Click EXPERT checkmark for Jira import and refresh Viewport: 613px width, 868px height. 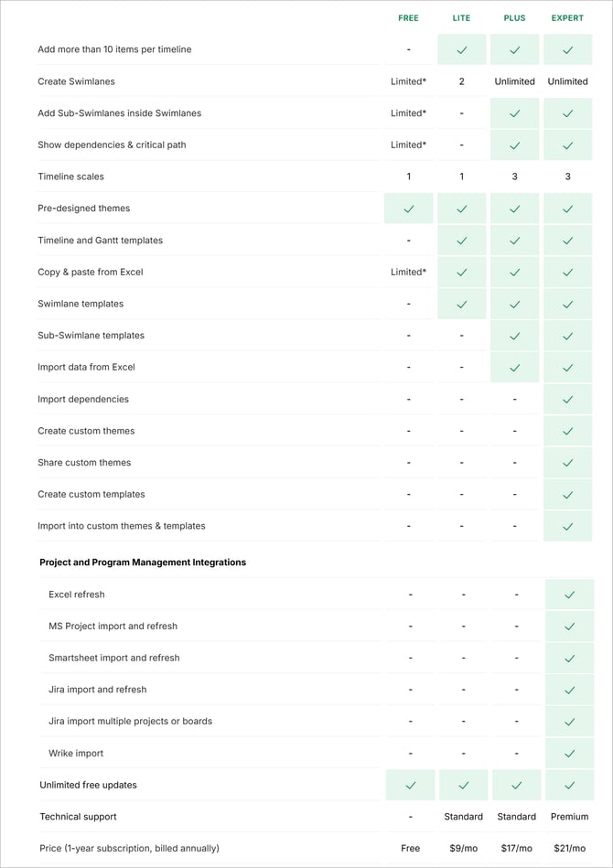tap(569, 690)
